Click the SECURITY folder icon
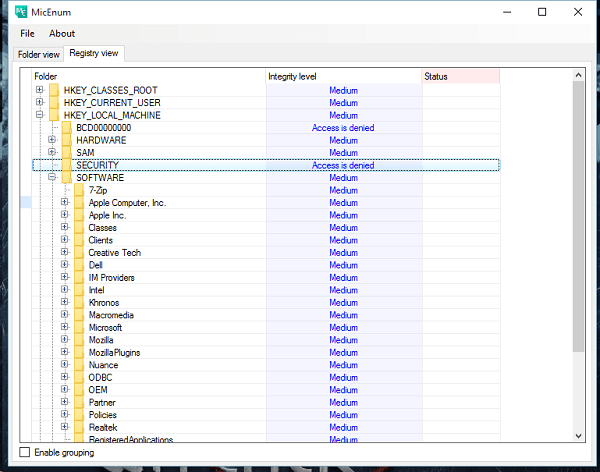 (67, 165)
